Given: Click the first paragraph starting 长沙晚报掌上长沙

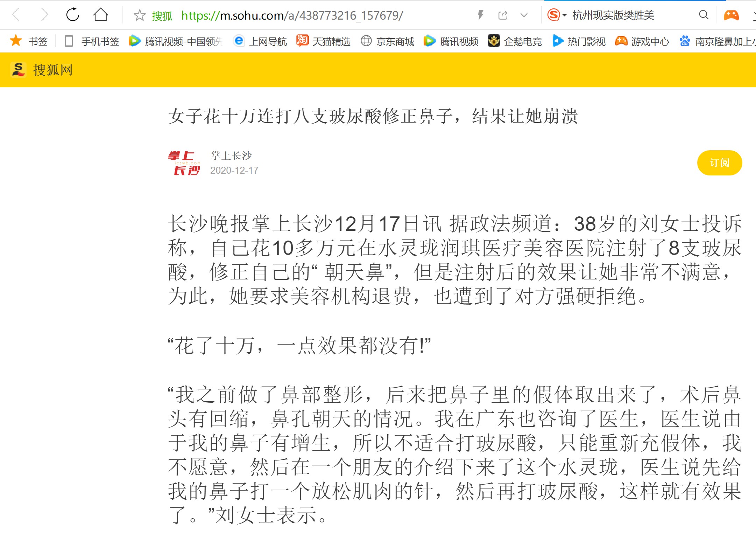Looking at the screenshot, I should tap(454, 260).
